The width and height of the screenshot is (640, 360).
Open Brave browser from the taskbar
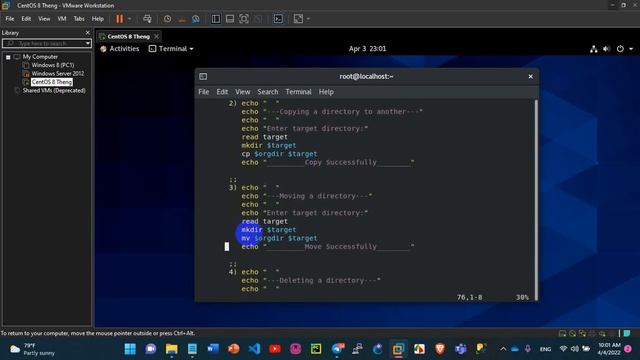tap(440, 349)
